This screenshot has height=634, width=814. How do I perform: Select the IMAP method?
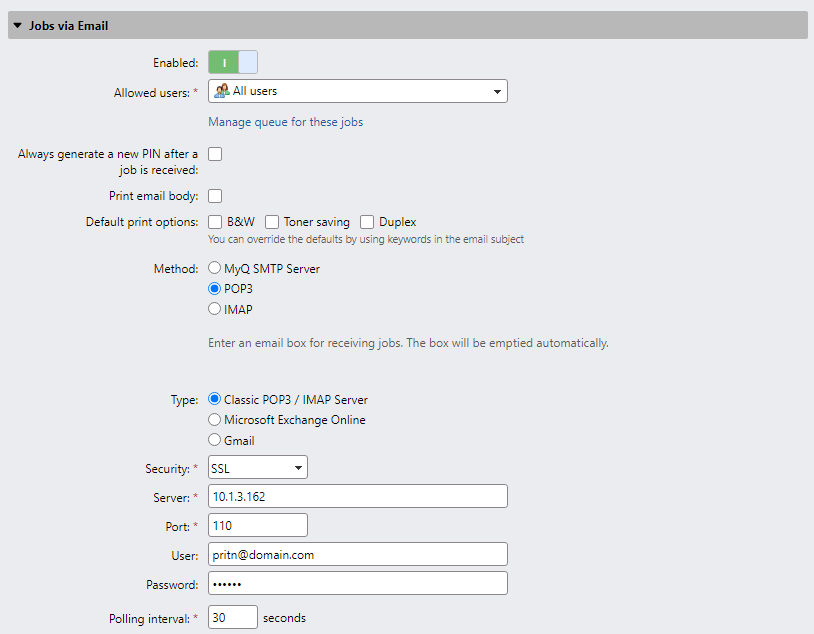click(x=214, y=309)
